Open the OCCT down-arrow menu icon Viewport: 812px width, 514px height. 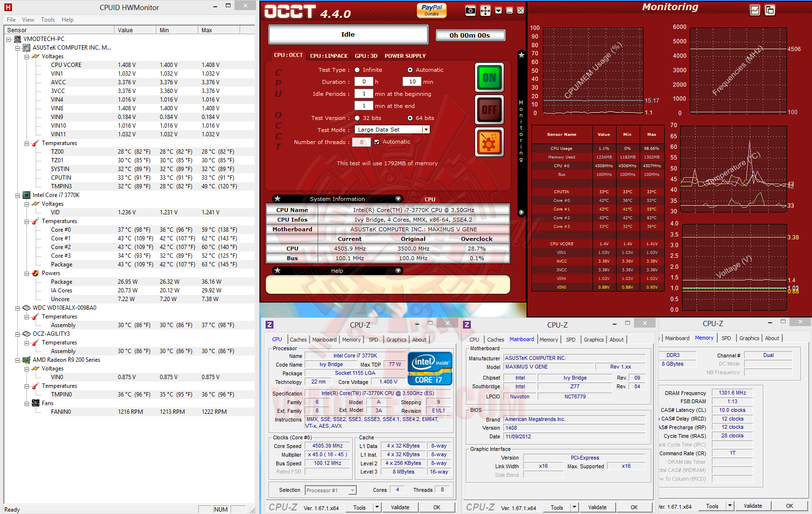(x=498, y=11)
